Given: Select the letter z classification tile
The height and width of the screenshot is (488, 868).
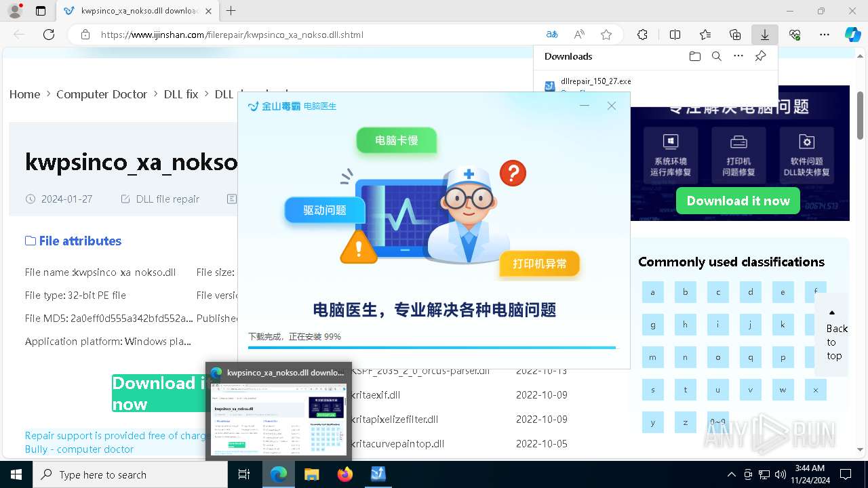Looking at the screenshot, I should [685, 422].
